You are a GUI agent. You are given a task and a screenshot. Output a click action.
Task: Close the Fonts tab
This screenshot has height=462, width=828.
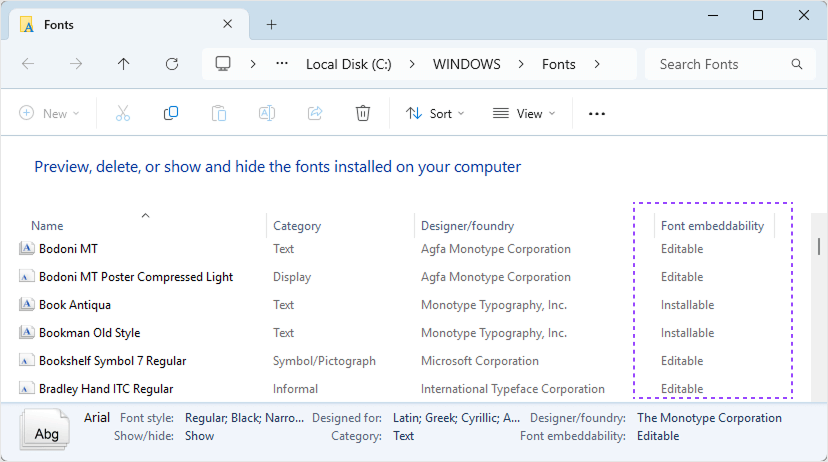[x=228, y=24]
